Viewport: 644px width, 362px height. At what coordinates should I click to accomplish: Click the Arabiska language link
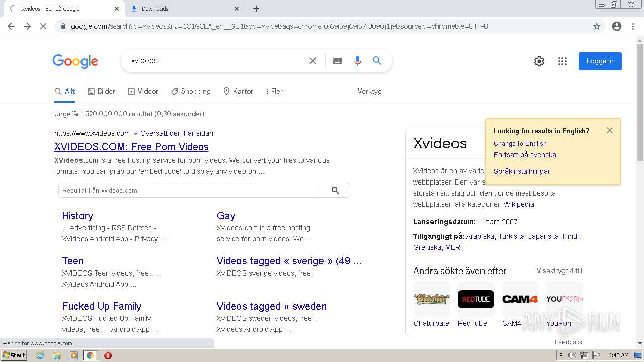click(x=480, y=236)
